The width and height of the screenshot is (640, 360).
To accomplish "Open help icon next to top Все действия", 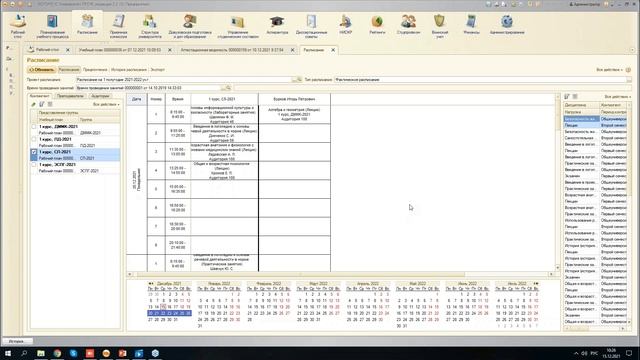I will (x=629, y=70).
